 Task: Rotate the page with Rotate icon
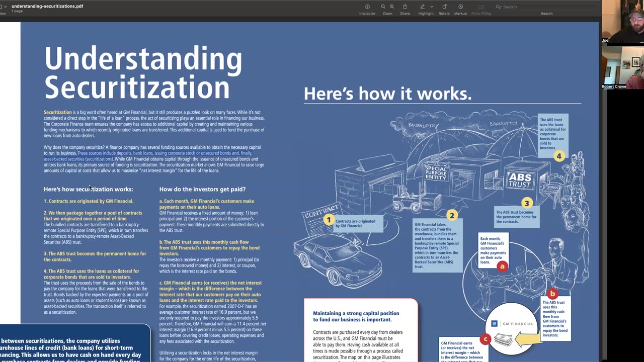(x=444, y=7)
